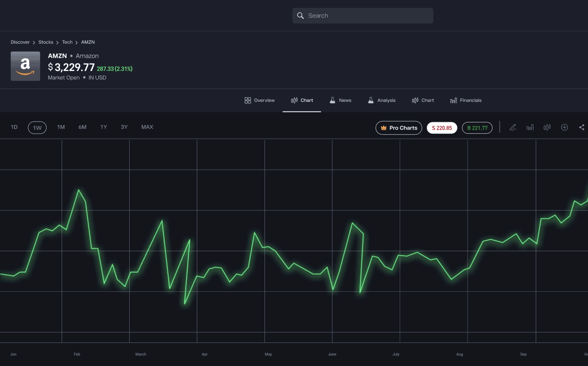This screenshot has width=588, height=366.
Task: Select the 3Y time range
Action: [124, 127]
